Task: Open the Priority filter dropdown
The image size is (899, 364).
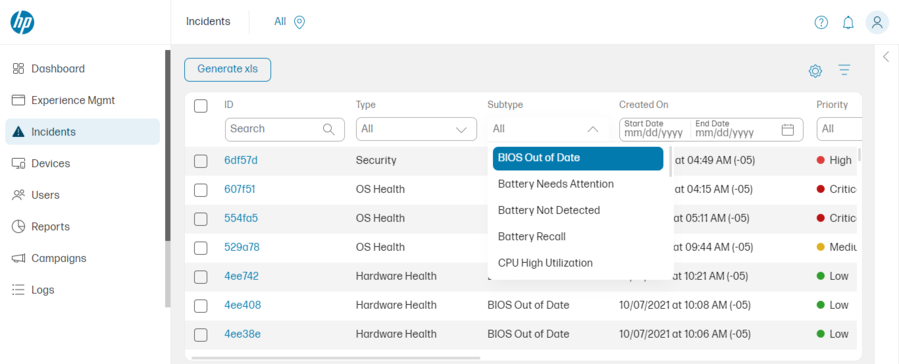Action: coord(839,130)
